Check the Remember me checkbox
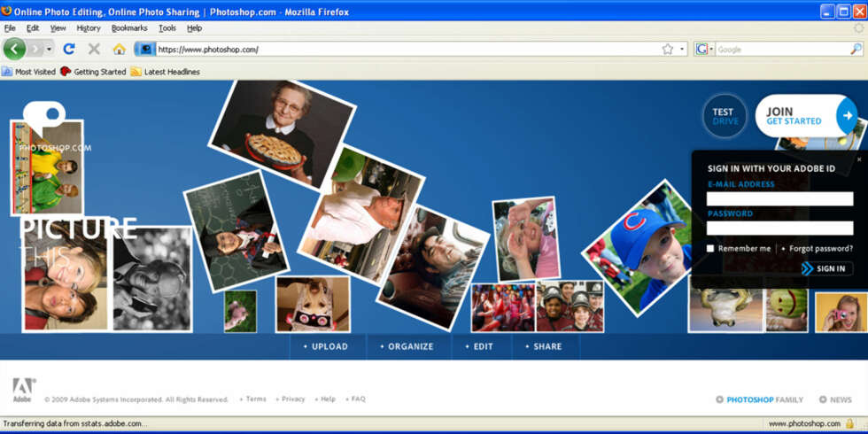The height and width of the screenshot is (434, 868). click(710, 249)
